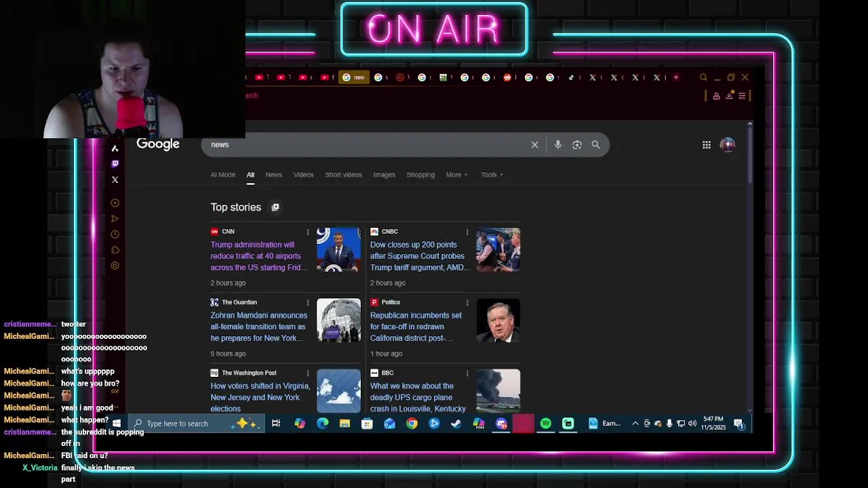Select the All results tab

tap(250, 175)
